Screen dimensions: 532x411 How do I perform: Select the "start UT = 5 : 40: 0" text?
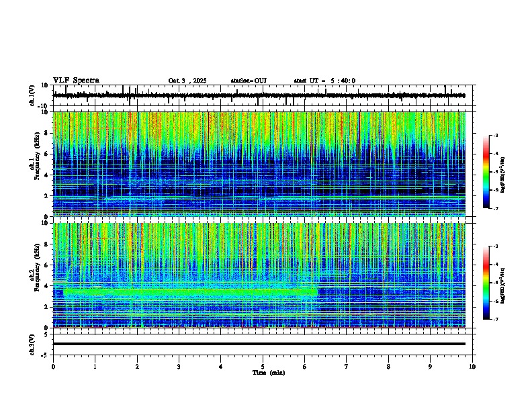click(324, 81)
